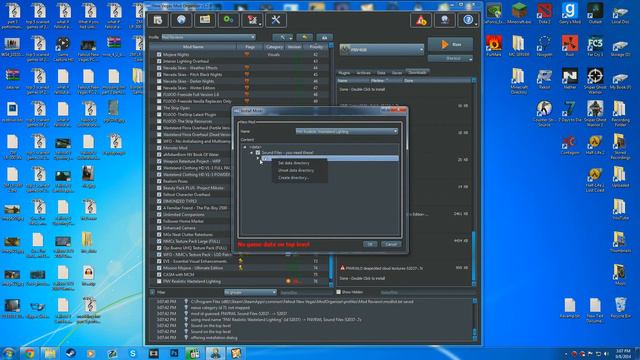This screenshot has width=640, height=360.
Task: Switch to the Archives tab
Action: (x=363, y=73)
